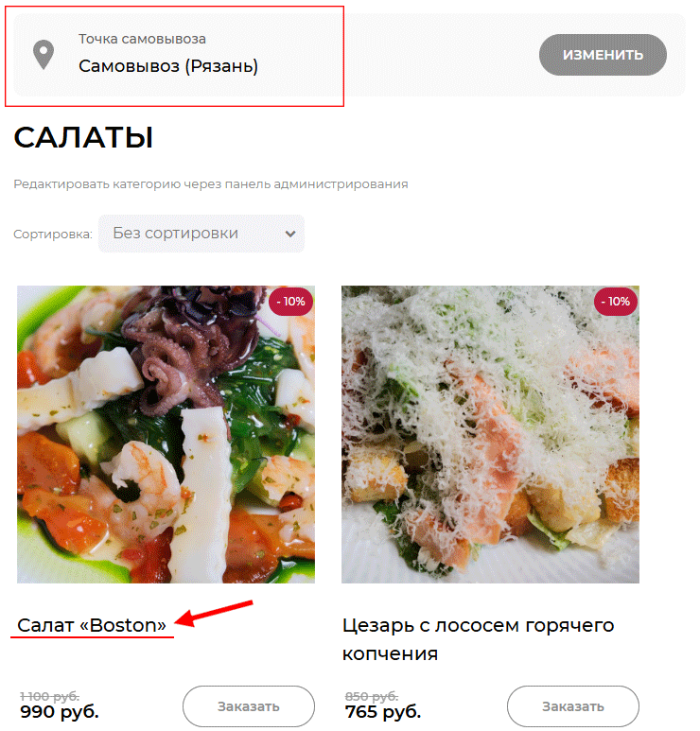Click the 765 руб. price
This screenshot has width=700, height=731.
[383, 712]
